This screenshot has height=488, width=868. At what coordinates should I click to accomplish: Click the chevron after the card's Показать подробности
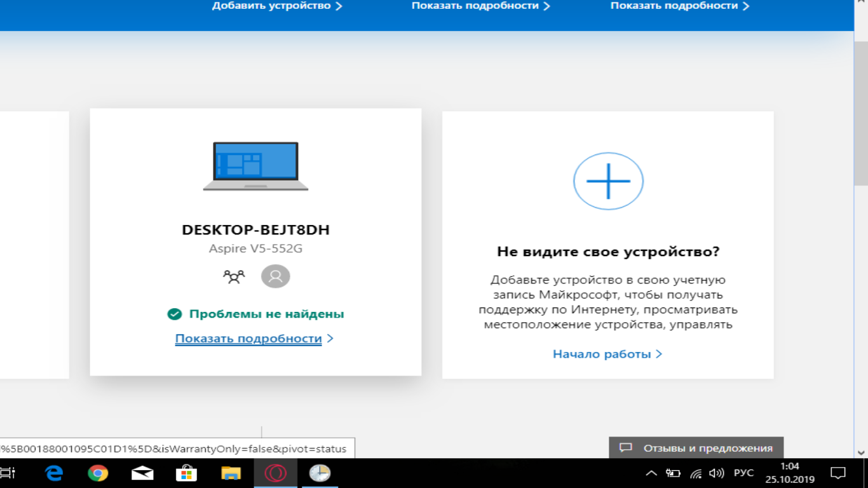coord(330,339)
